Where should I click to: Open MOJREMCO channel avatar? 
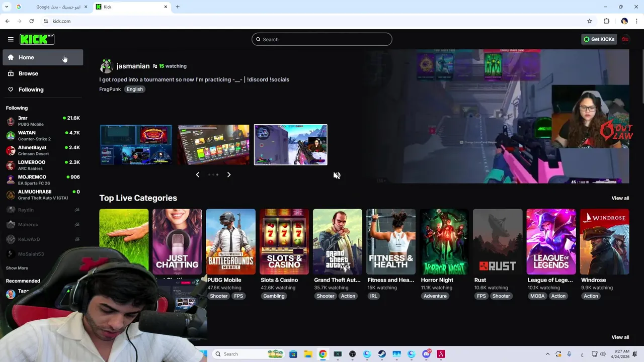tap(11, 180)
